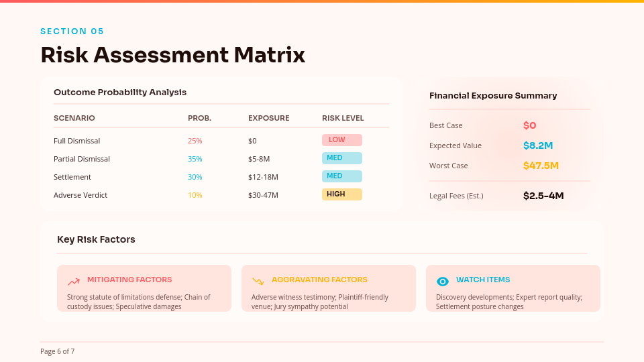Click the SECTION 05 label
The height and width of the screenshot is (362, 644).
point(72,32)
